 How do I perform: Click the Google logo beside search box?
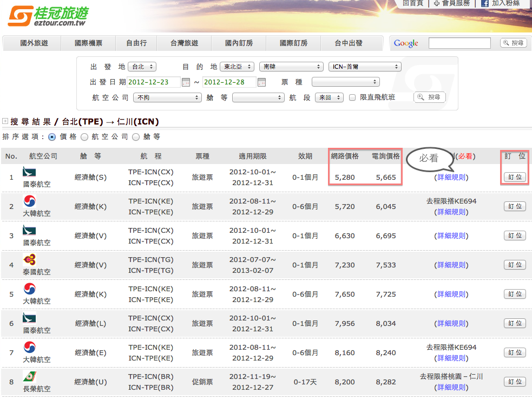(406, 43)
